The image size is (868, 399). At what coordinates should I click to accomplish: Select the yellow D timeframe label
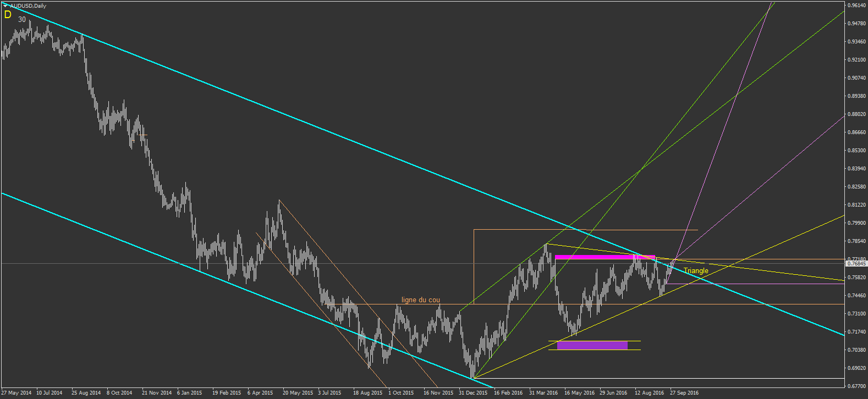tap(8, 15)
